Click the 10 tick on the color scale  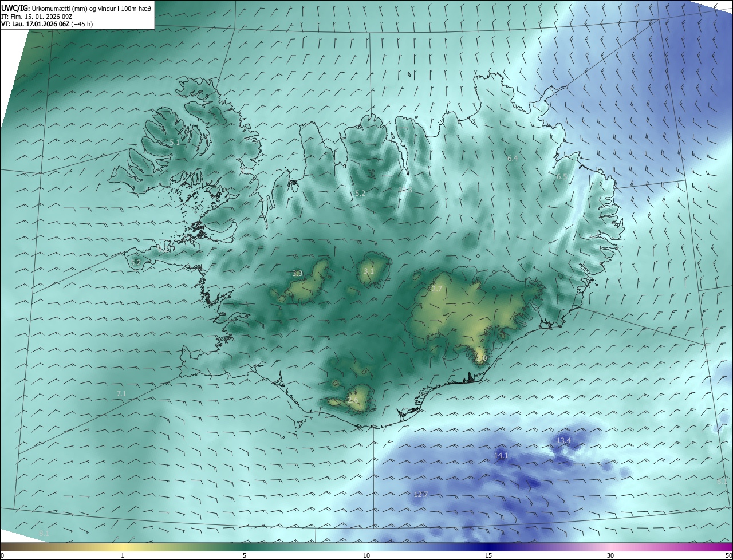coord(366,556)
